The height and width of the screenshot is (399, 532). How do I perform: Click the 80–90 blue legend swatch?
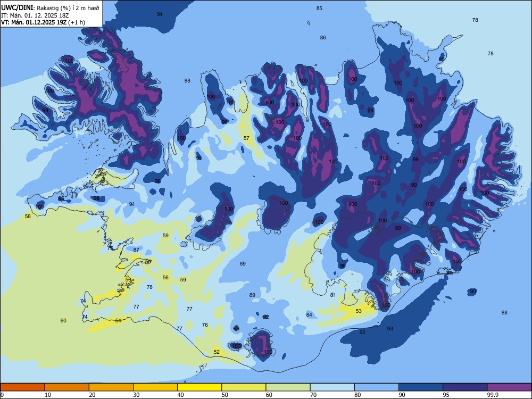pos(377,387)
